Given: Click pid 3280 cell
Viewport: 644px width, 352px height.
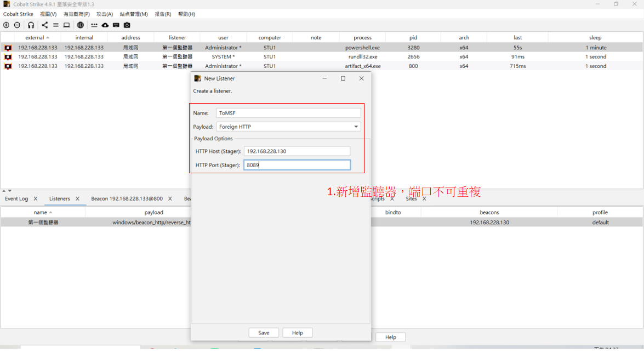Looking at the screenshot, I should [x=413, y=48].
